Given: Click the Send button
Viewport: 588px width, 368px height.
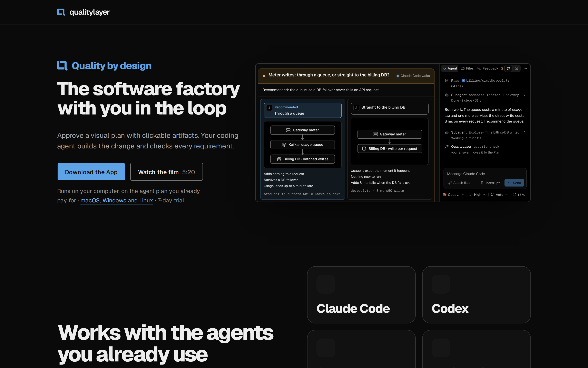Looking at the screenshot, I should coord(514,183).
